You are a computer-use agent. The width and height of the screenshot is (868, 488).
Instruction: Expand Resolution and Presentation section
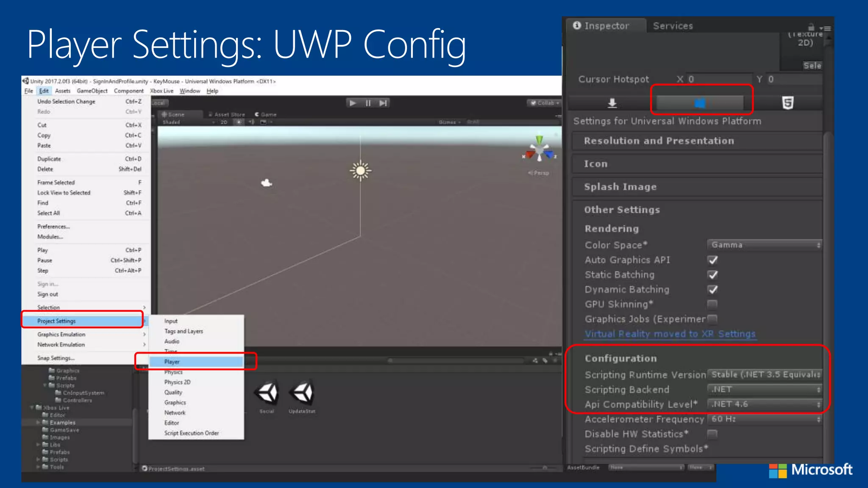[x=697, y=141]
